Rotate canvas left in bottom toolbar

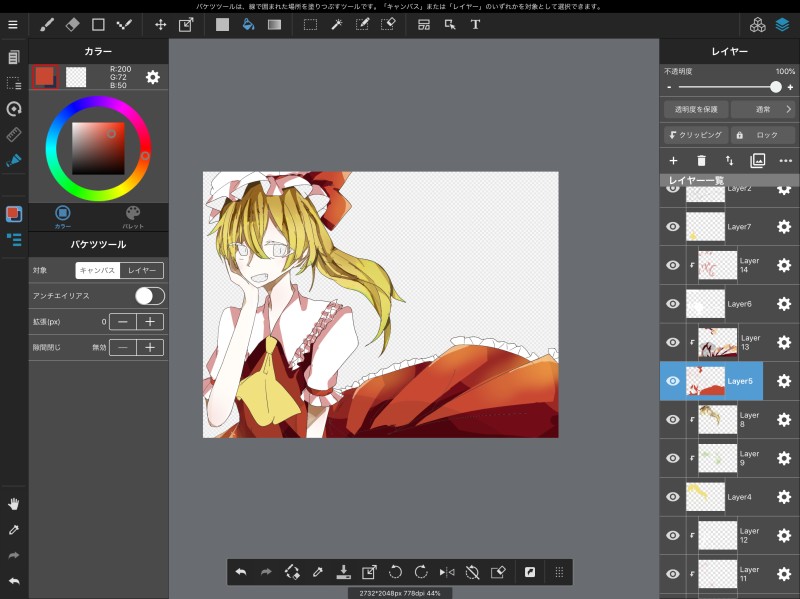pyautogui.click(x=395, y=572)
